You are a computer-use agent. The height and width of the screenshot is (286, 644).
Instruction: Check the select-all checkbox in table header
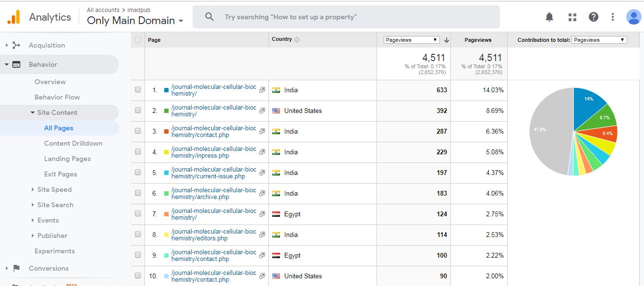click(x=138, y=40)
